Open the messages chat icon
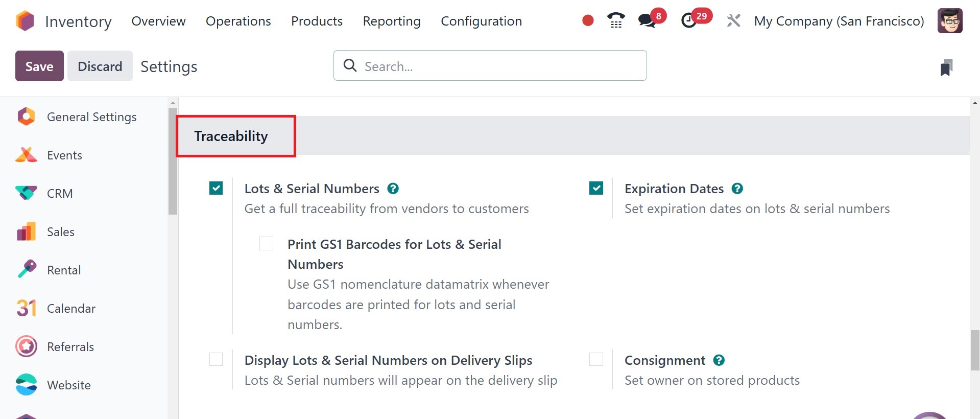This screenshot has height=419, width=980. [x=647, y=20]
